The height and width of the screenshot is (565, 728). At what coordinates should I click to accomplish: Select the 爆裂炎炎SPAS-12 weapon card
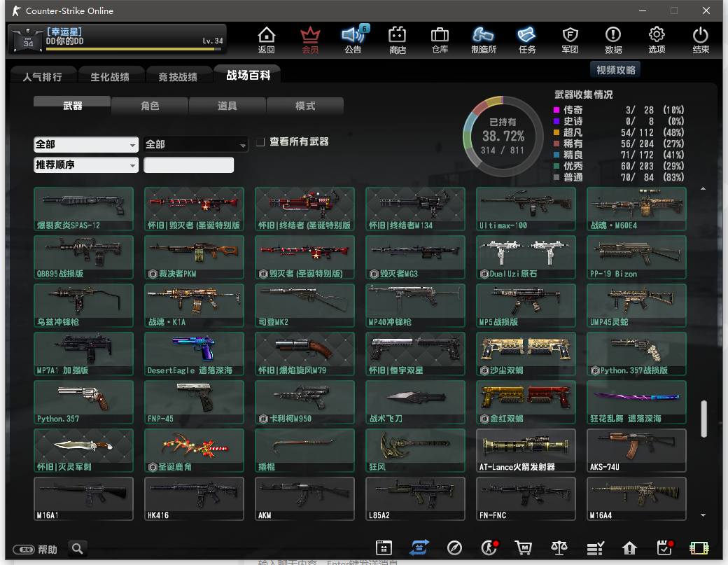(x=83, y=209)
